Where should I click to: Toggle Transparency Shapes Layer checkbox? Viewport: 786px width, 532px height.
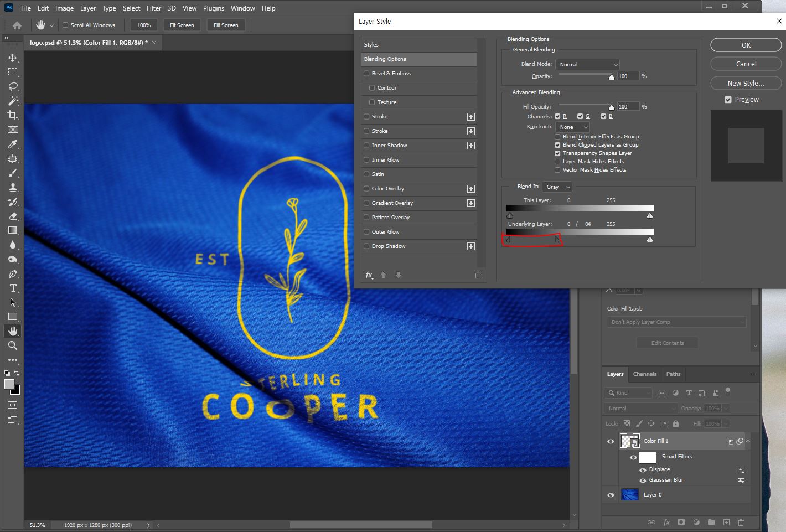pyautogui.click(x=557, y=153)
